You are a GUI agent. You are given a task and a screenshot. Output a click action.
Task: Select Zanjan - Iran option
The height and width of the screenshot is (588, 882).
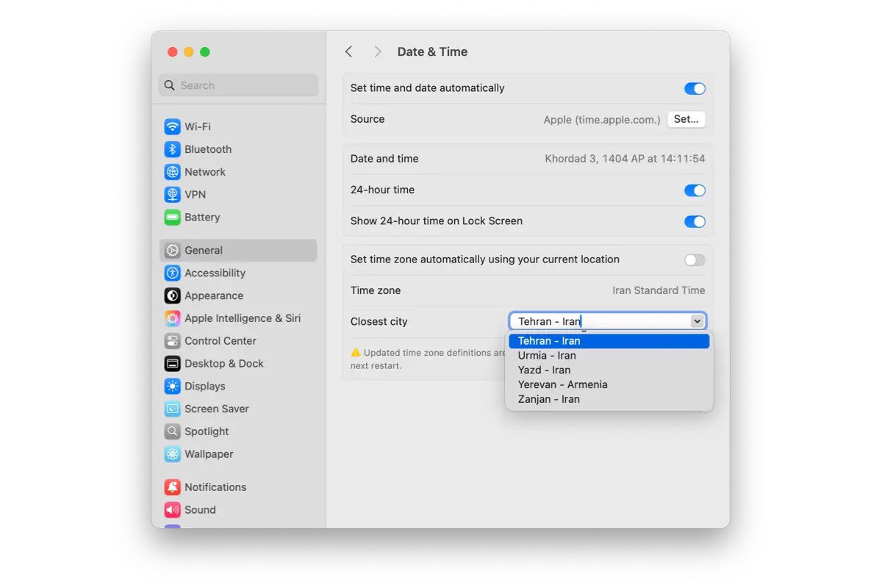pyautogui.click(x=609, y=399)
